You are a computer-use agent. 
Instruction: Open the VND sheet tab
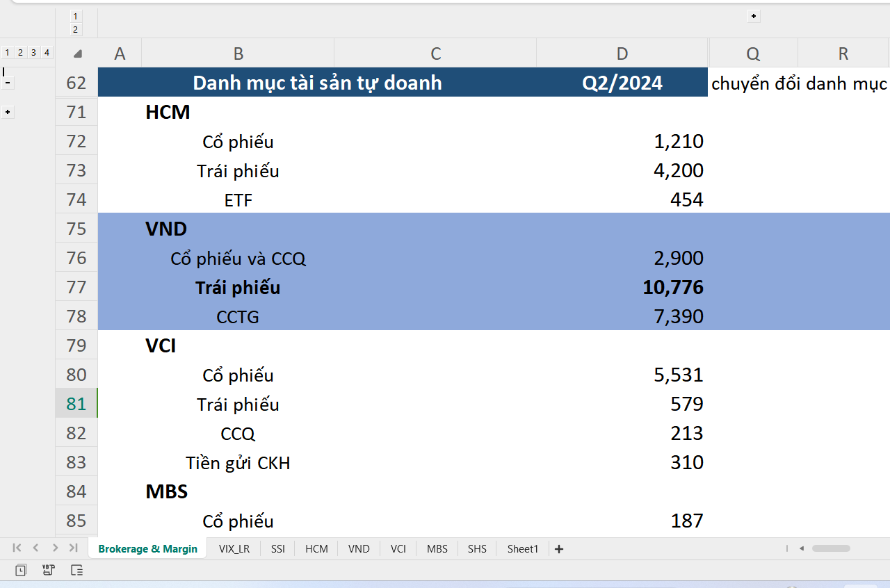pyautogui.click(x=359, y=548)
